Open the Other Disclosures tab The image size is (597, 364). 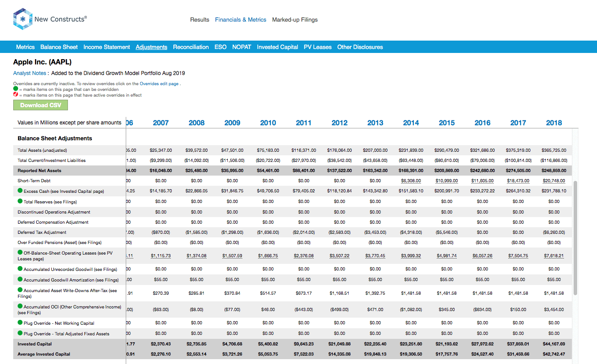tap(360, 47)
